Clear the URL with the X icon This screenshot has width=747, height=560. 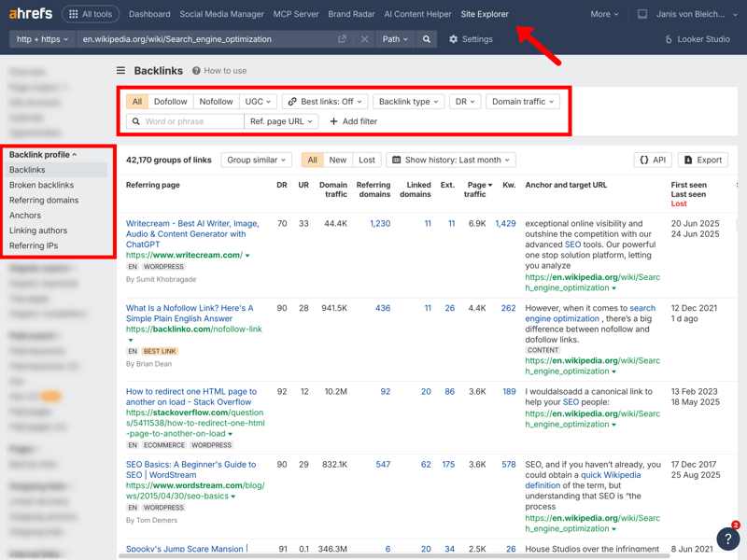(364, 39)
